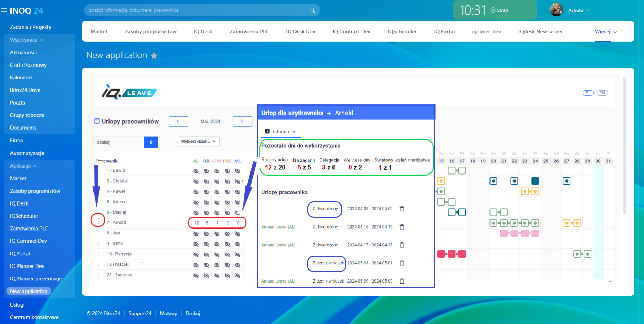Click the orange leave marker on day 15
Viewport: 644px width, 324px height.
pyautogui.click(x=441, y=181)
